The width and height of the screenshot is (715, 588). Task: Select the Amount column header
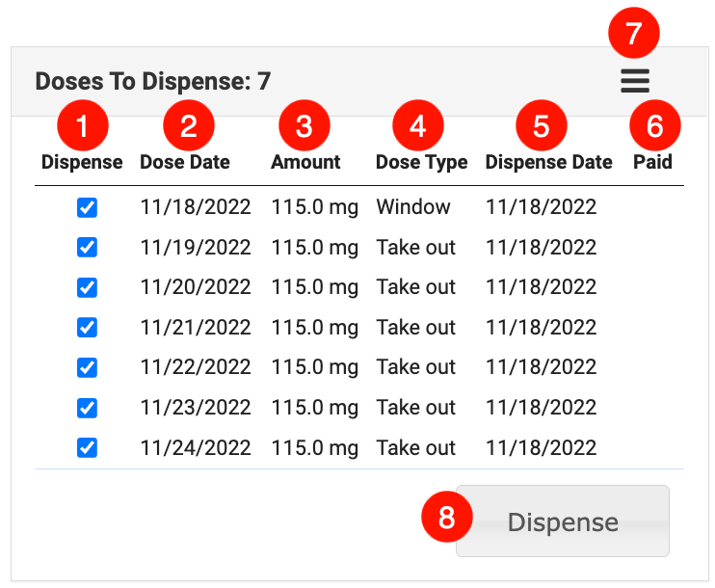pyautogui.click(x=305, y=163)
